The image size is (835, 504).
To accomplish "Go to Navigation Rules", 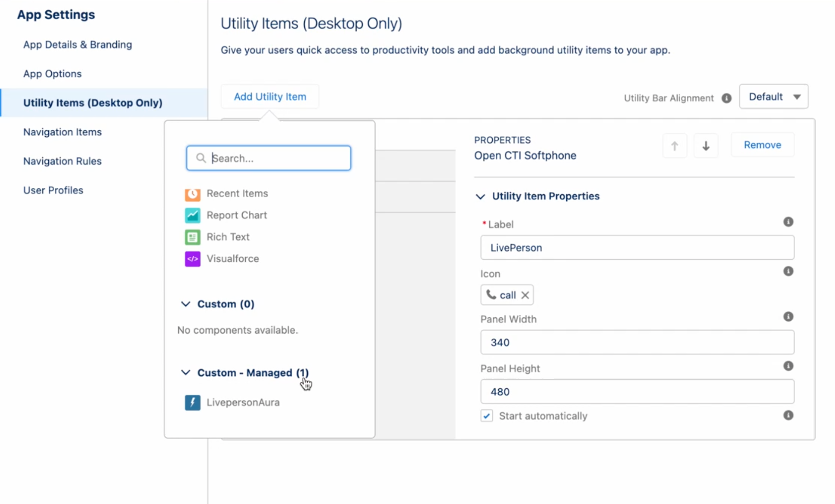I will [x=62, y=161].
